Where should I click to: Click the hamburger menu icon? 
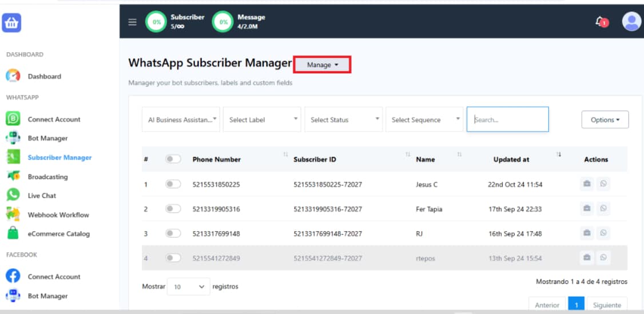132,22
